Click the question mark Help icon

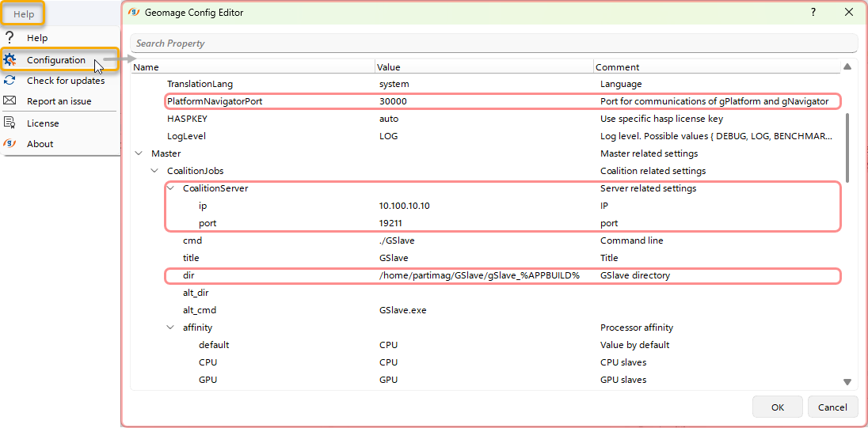click(9, 38)
